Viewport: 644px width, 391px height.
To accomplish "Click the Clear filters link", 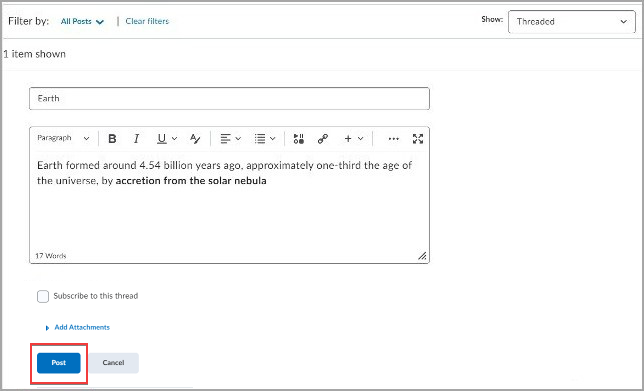I will [147, 21].
